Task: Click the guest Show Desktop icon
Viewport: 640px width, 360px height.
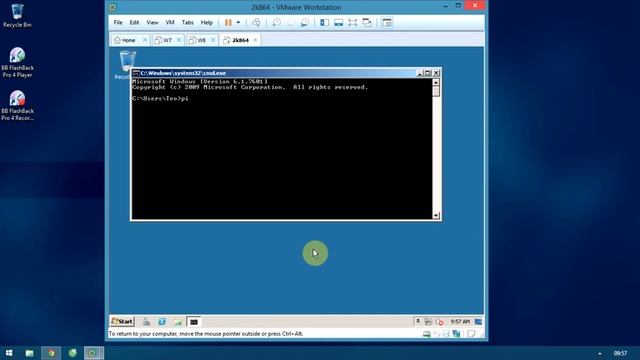Action: [478, 322]
